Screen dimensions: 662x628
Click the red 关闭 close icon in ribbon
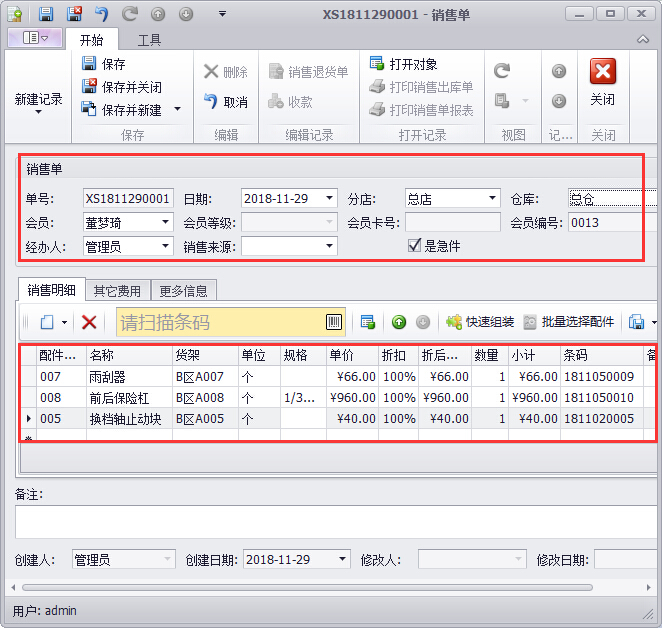[602, 73]
